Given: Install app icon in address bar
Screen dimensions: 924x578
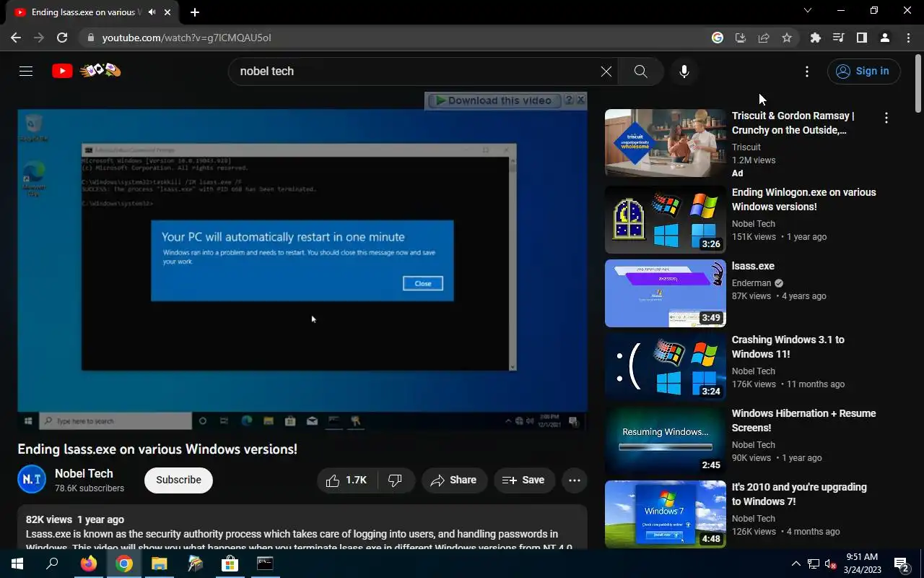Looking at the screenshot, I should [741, 38].
